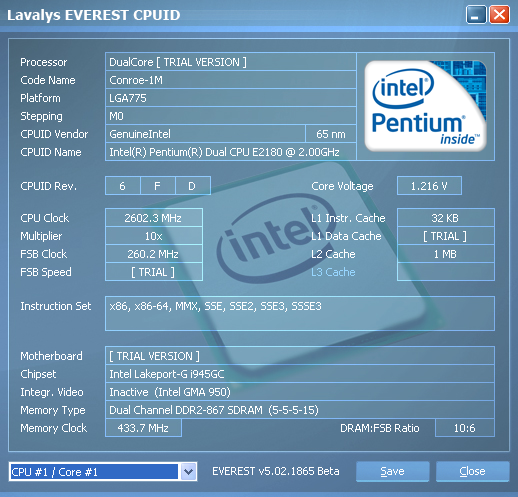Click the DRAM:FSB Ratio value '10:6'
The width and height of the screenshot is (518, 497).
pyautogui.click(x=465, y=428)
